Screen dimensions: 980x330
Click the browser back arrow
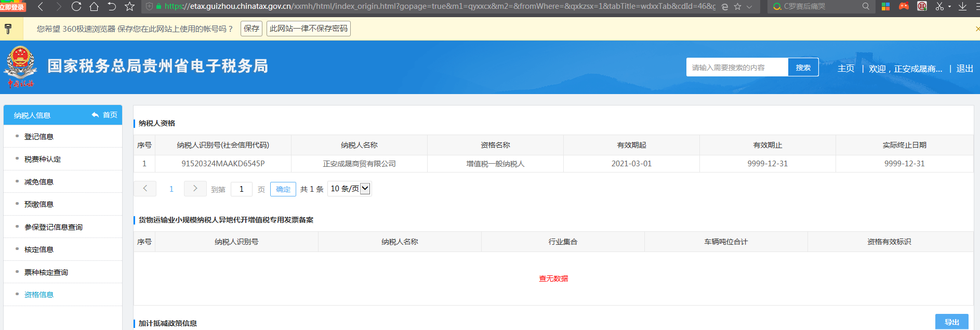coord(41,7)
